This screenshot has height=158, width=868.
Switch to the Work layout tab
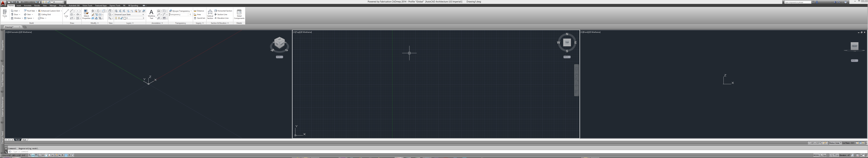coord(24,140)
